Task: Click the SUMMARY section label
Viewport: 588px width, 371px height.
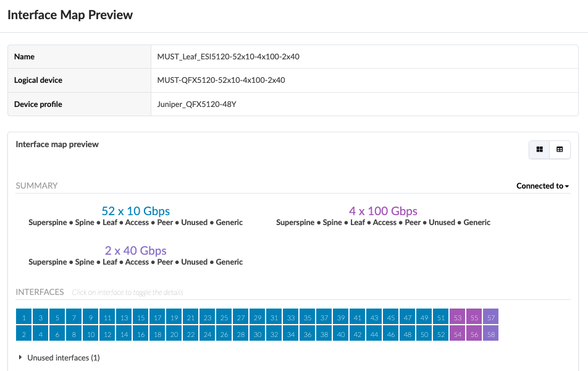Action: [37, 185]
